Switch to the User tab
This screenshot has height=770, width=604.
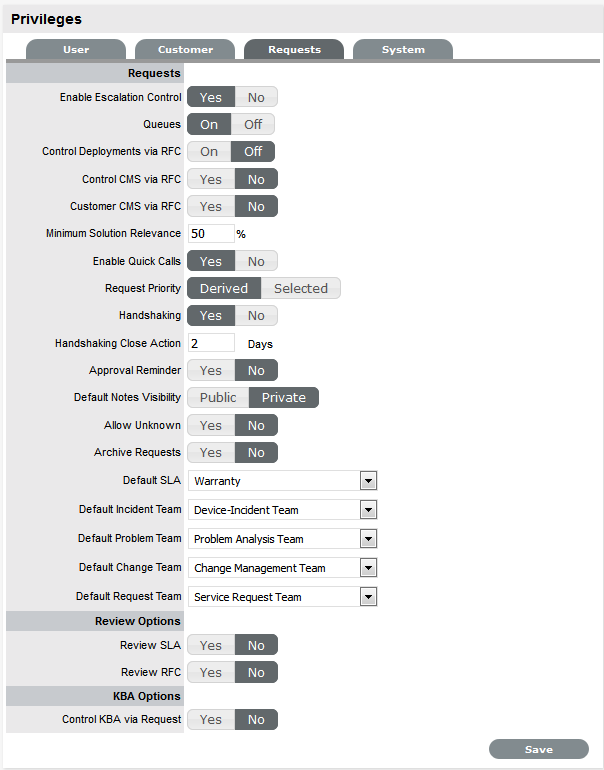point(76,49)
